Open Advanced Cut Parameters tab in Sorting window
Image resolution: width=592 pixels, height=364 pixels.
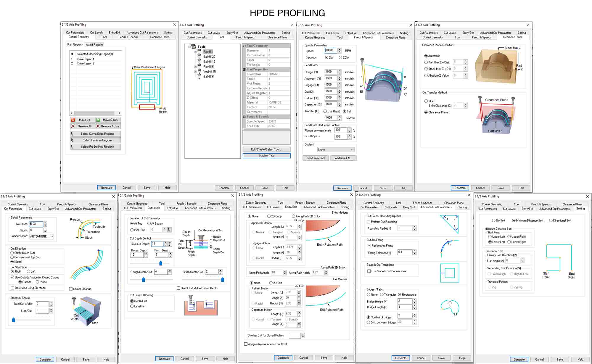pyautogui.click(x=555, y=209)
